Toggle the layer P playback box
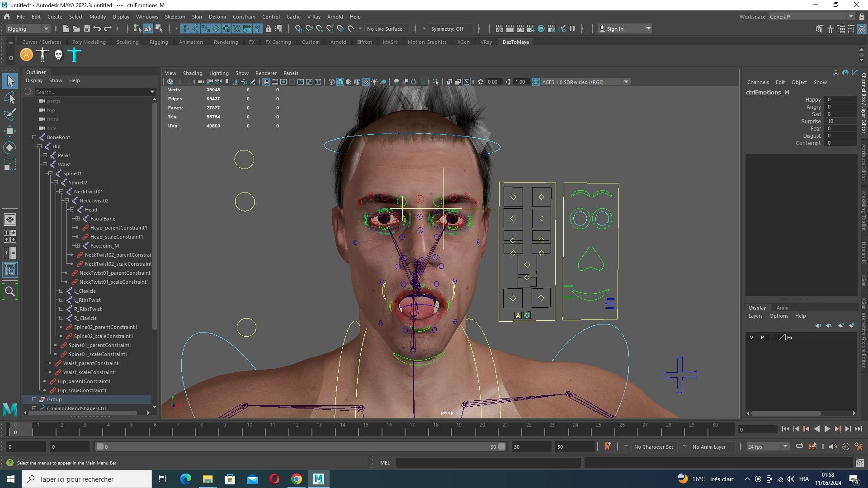 762,338
